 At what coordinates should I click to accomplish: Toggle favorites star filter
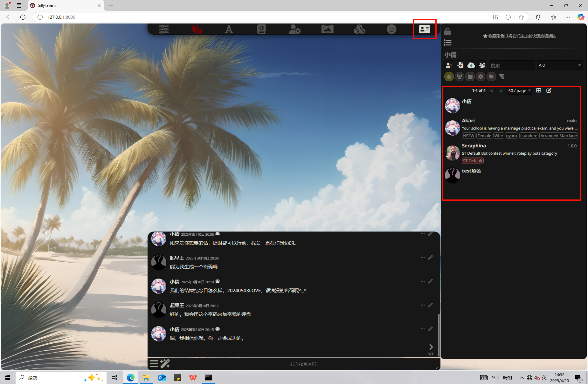coord(449,77)
